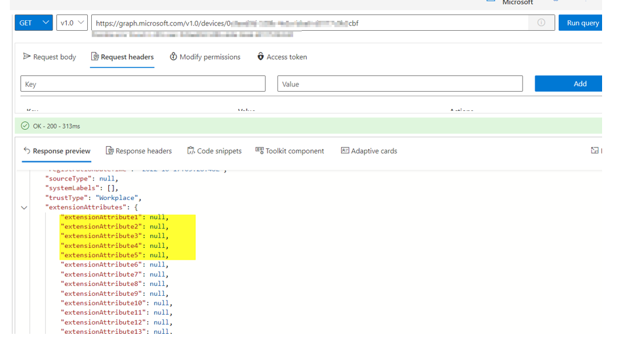Image resolution: width=627 pixels, height=364 pixels.
Task: Click the "extensionAttribute11" line
Action: (x=116, y=313)
